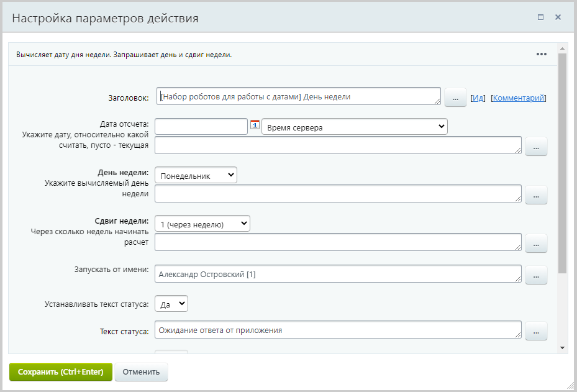Screen dimensions: 577x392
Task: Click '...' button for День недели text area
Action: point(536,194)
